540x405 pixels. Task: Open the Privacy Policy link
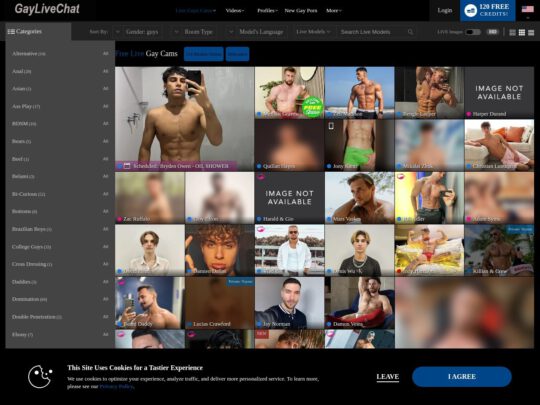click(116, 386)
